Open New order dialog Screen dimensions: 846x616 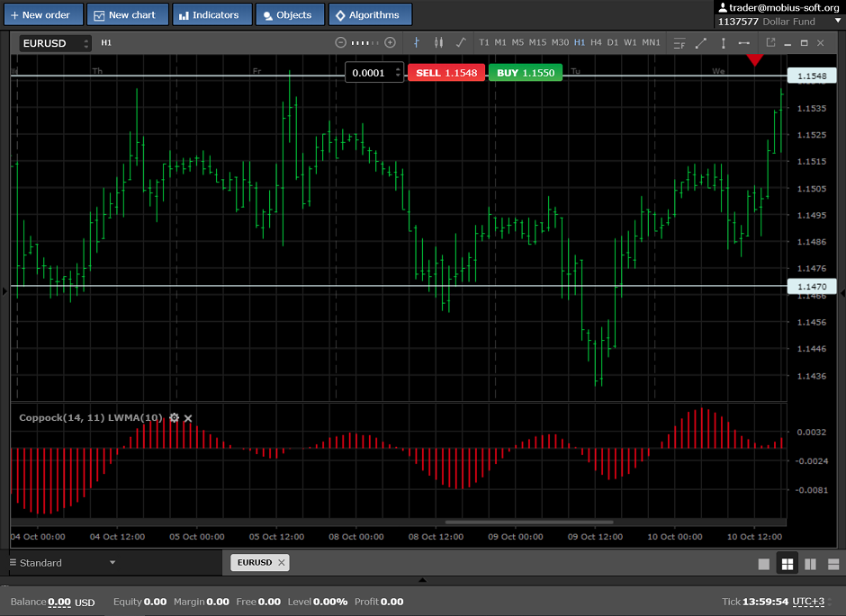[x=44, y=14]
